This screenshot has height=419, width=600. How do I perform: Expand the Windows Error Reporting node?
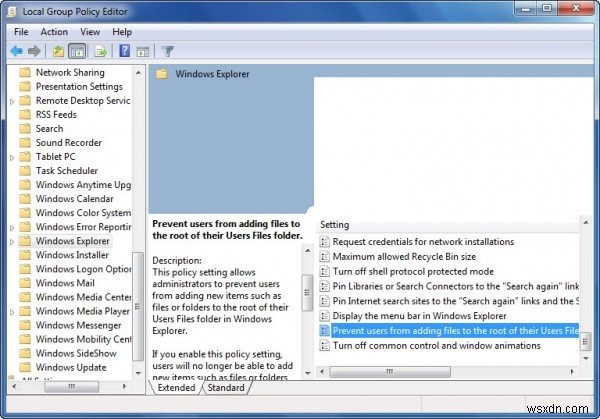click(x=12, y=228)
